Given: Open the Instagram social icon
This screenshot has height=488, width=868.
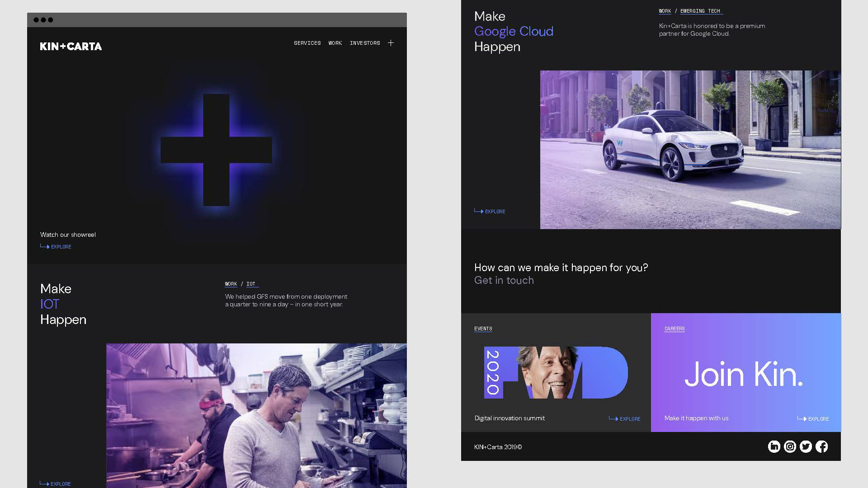Looking at the screenshot, I should click(790, 446).
